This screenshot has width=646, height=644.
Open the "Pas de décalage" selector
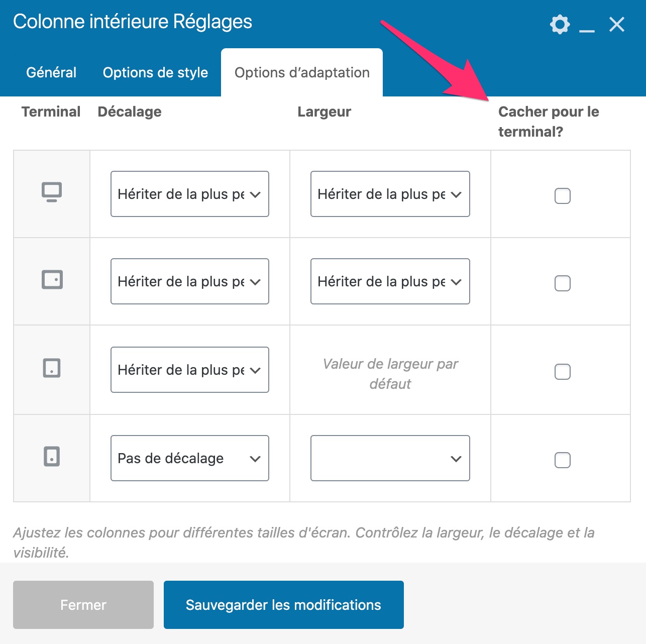pyautogui.click(x=189, y=458)
